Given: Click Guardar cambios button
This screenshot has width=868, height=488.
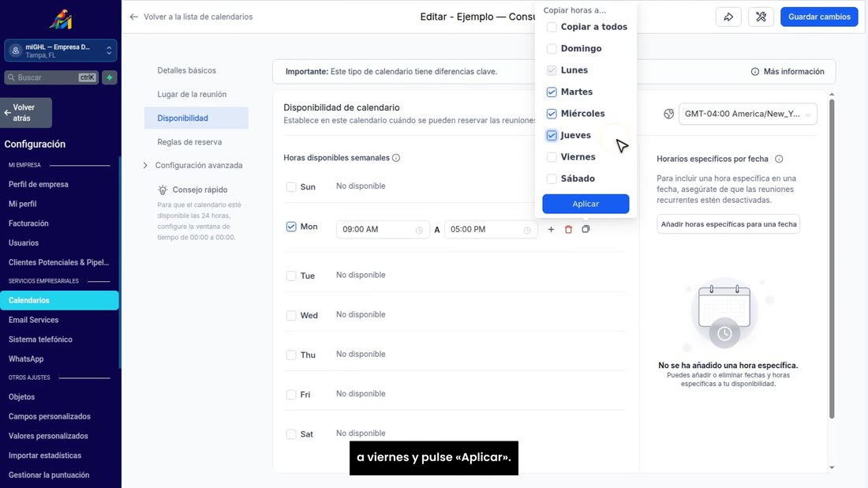Looking at the screenshot, I should pyautogui.click(x=819, y=17).
